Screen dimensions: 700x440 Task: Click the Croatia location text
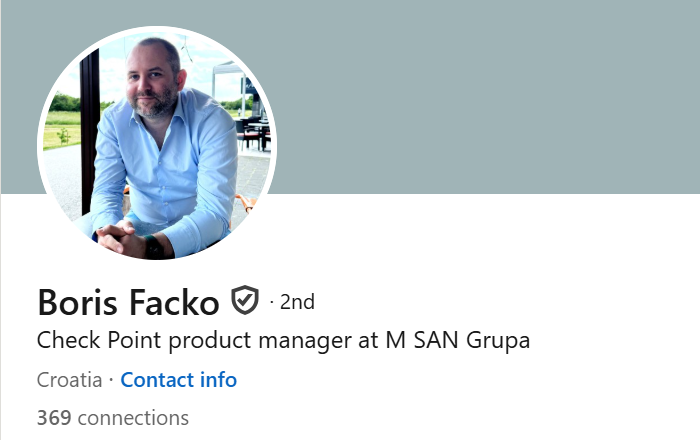(x=70, y=380)
